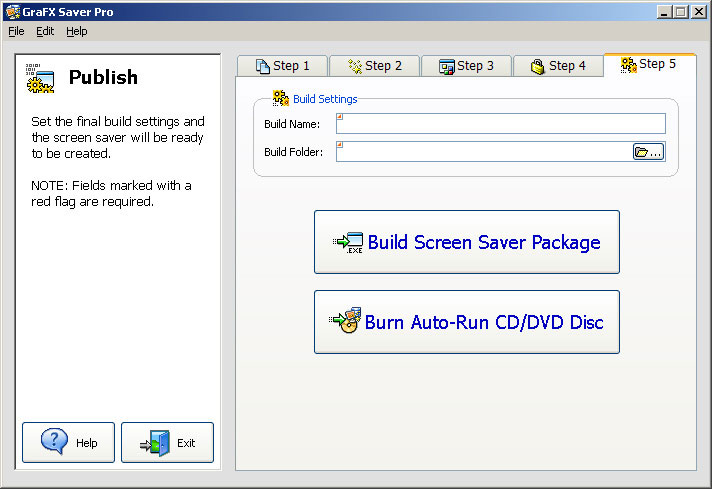Click the Exit button
The height and width of the screenshot is (489, 712).
(168, 442)
